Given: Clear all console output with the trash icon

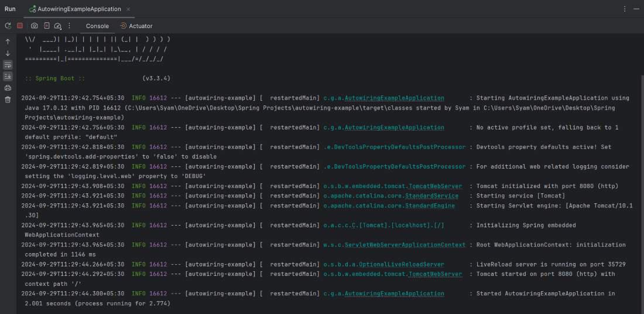Looking at the screenshot, I should tap(8, 100).
